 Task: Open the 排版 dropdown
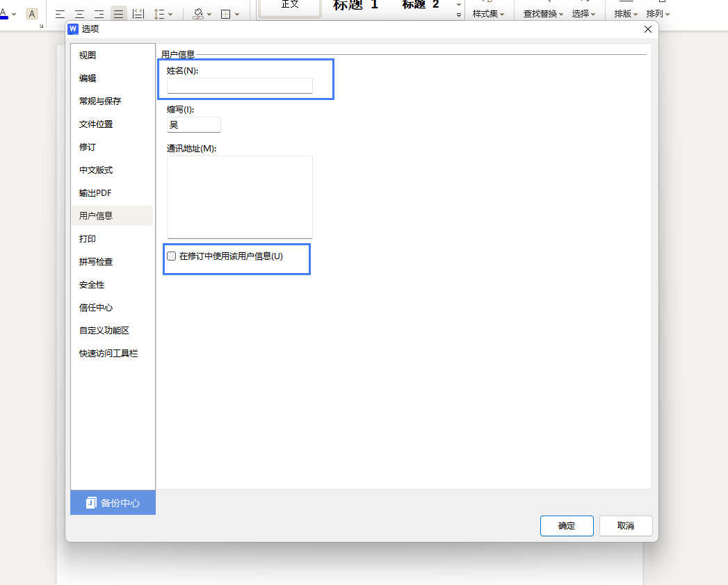tap(626, 14)
